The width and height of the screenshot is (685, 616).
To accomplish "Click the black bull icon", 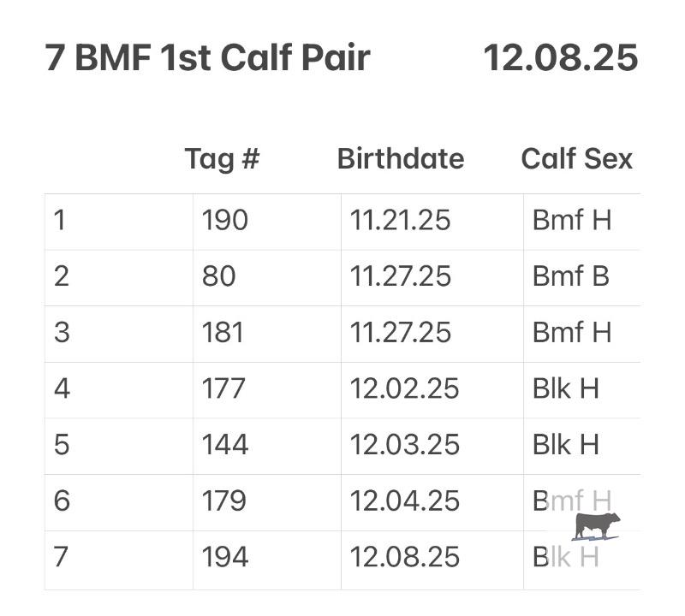I will [x=597, y=525].
